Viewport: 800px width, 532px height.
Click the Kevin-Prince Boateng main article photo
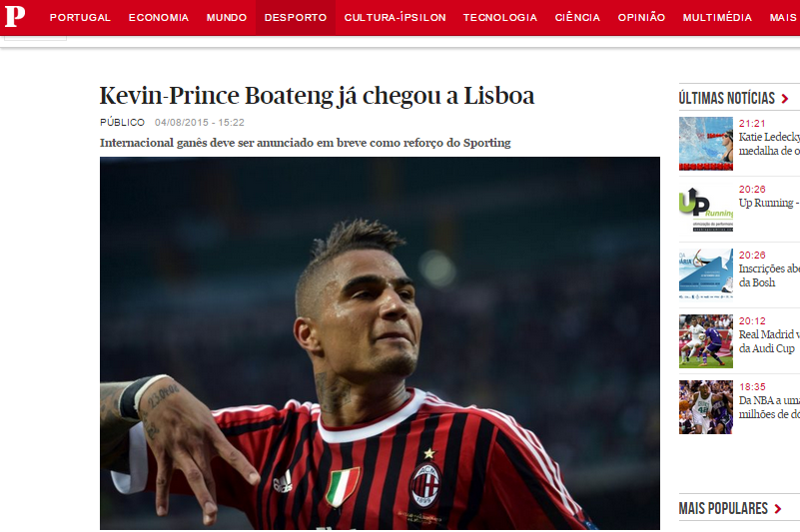pyautogui.click(x=380, y=343)
